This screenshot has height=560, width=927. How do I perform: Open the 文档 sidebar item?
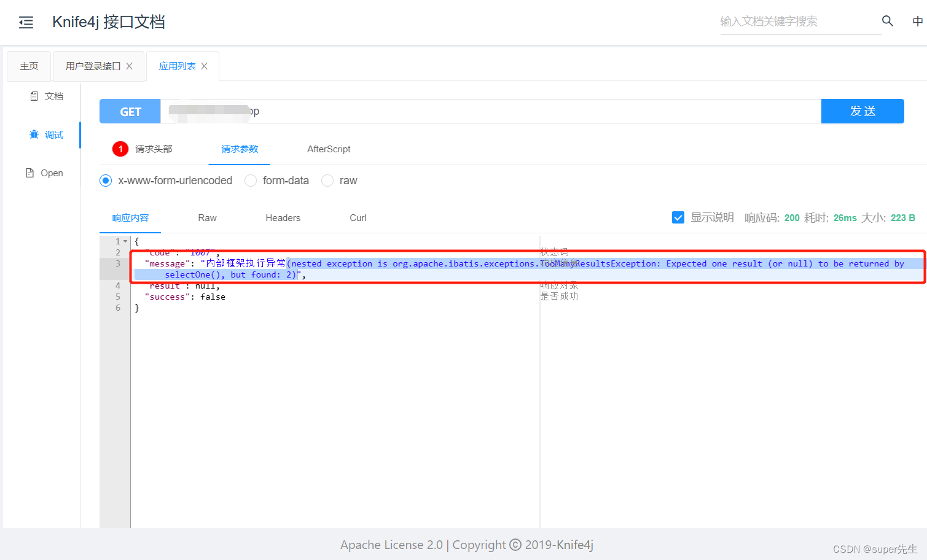tap(47, 96)
